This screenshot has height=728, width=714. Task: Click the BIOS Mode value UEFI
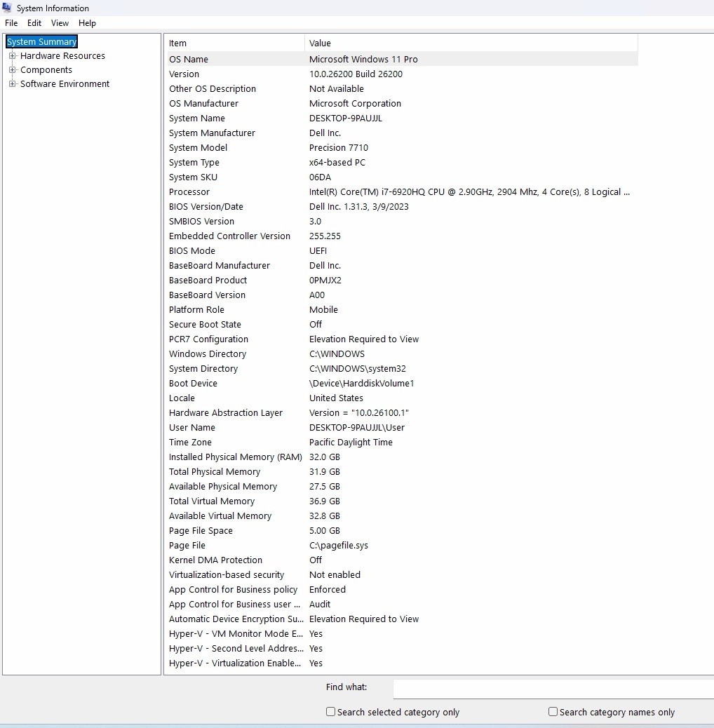tap(318, 250)
